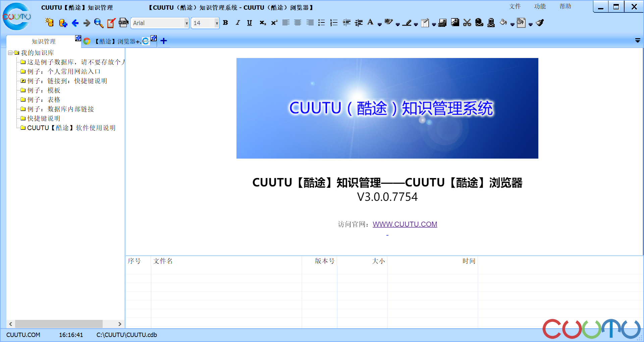Add a new tab with plus button
This screenshot has height=342, width=644.
click(164, 41)
